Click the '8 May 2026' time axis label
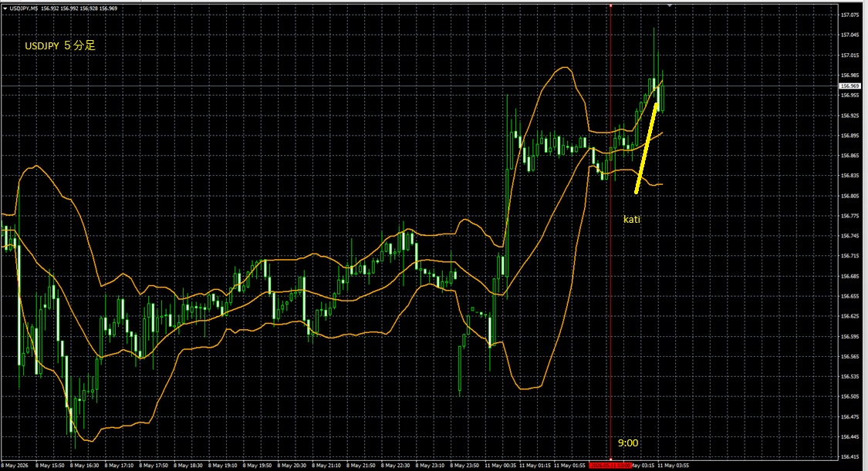The height and width of the screenshot is (471, 868). pyautogui.click(x=15, y=466)
